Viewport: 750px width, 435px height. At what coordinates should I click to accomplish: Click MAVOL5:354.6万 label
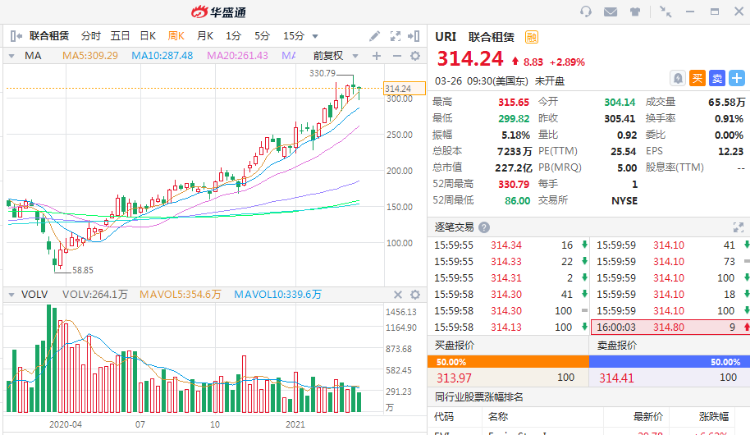180,294
